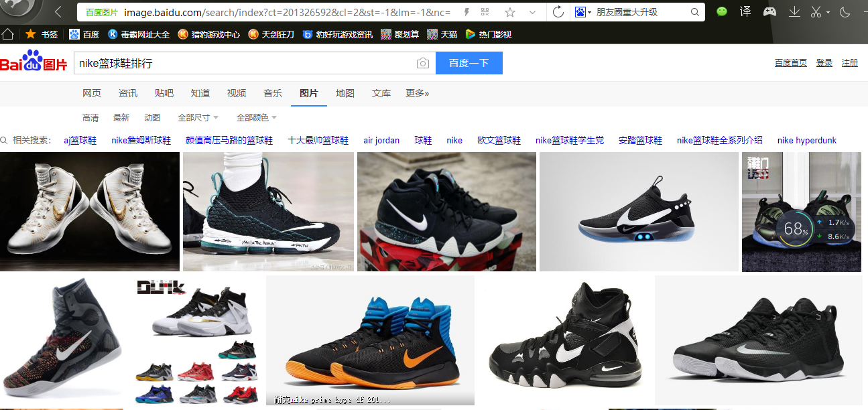The image size is (868, 410).
Task: Open the QR code icon in address bar
Action: [x=485, y=12]
